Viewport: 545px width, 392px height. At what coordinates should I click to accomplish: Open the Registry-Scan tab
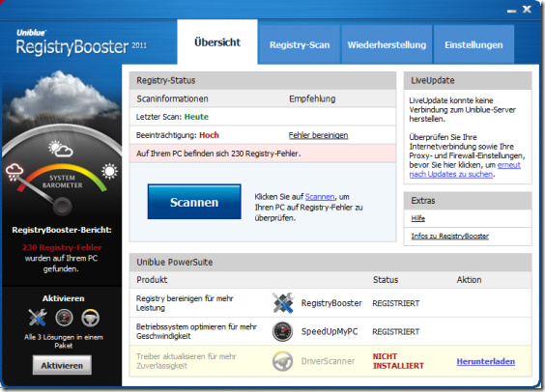tap(300, 44)
